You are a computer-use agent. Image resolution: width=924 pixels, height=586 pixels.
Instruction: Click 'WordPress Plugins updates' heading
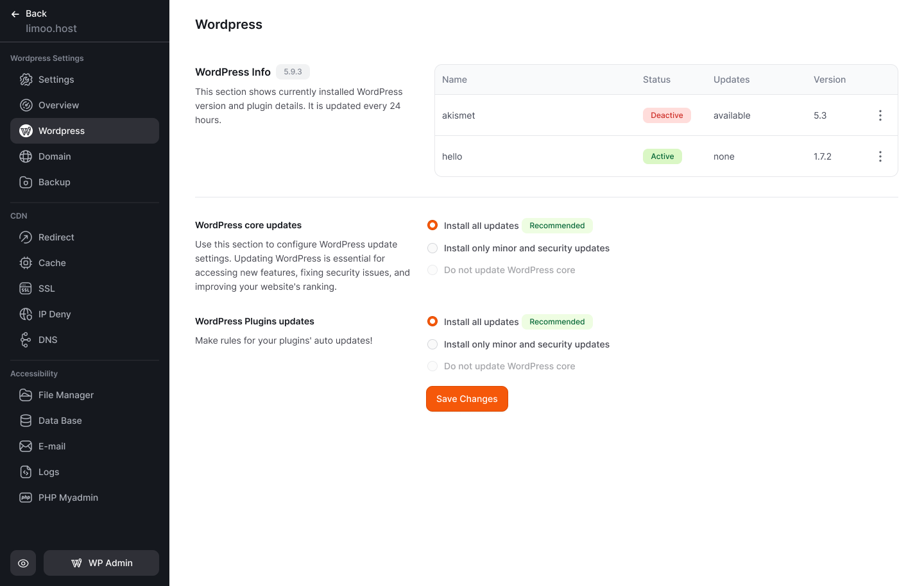coord(255,321)
